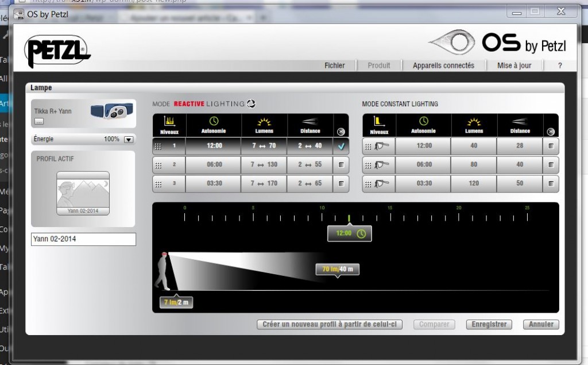The height and width of the screenshot is (365, 588).
Task: Grab the reactive level 3 drag handle
Action: tap(158, 184)
